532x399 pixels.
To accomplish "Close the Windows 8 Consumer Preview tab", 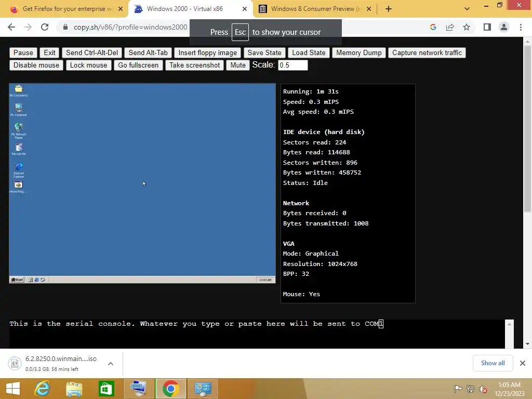I will 369,9.
